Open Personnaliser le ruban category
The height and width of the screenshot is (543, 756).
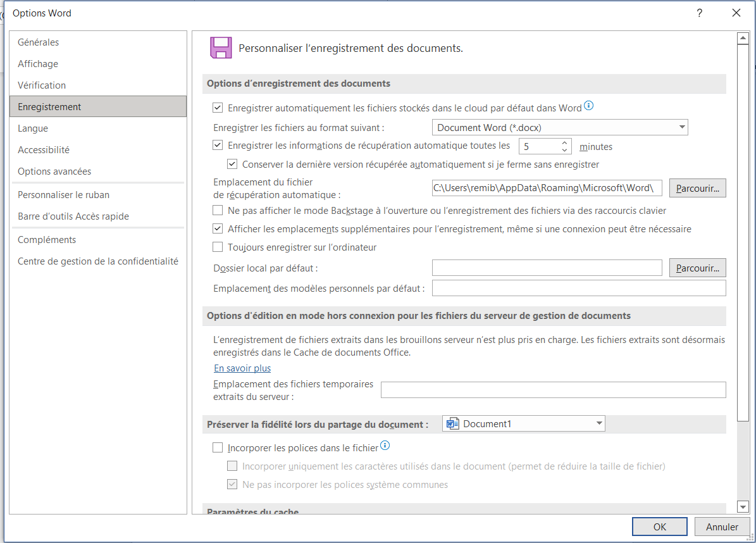click(98, 195)
